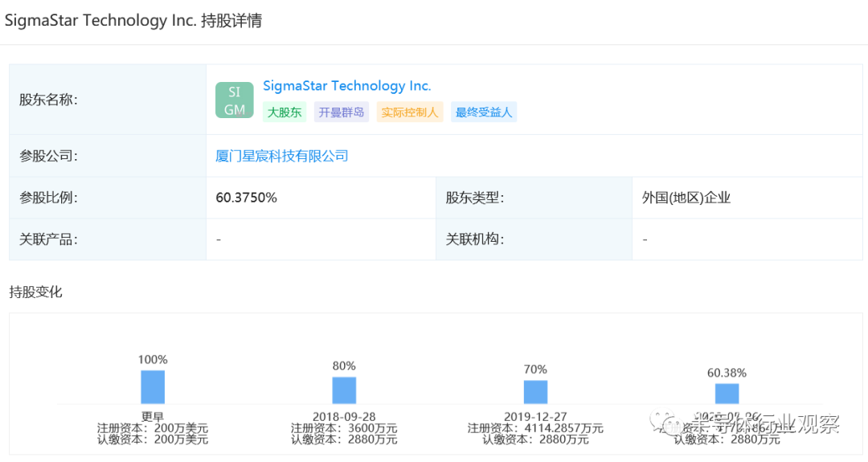Select the 80% percentage label
The image size is (868, 462).
344,366
